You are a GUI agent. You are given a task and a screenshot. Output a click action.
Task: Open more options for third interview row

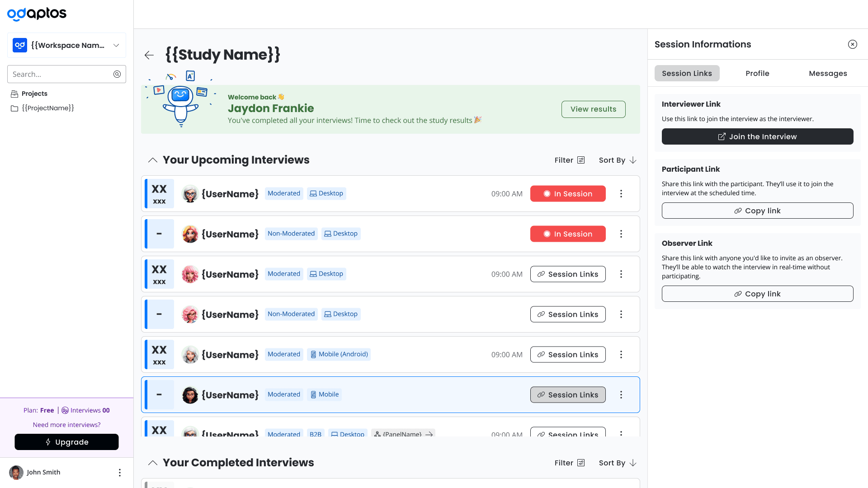coord(621,274)
